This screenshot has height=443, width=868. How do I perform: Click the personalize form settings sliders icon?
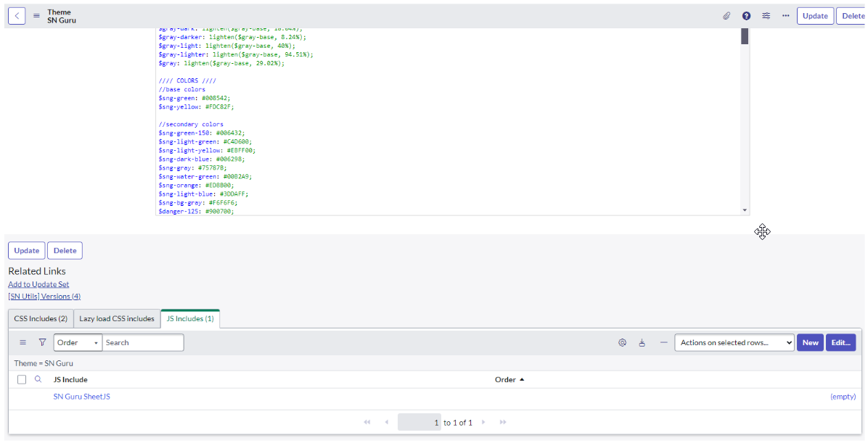tap(766, 16)
